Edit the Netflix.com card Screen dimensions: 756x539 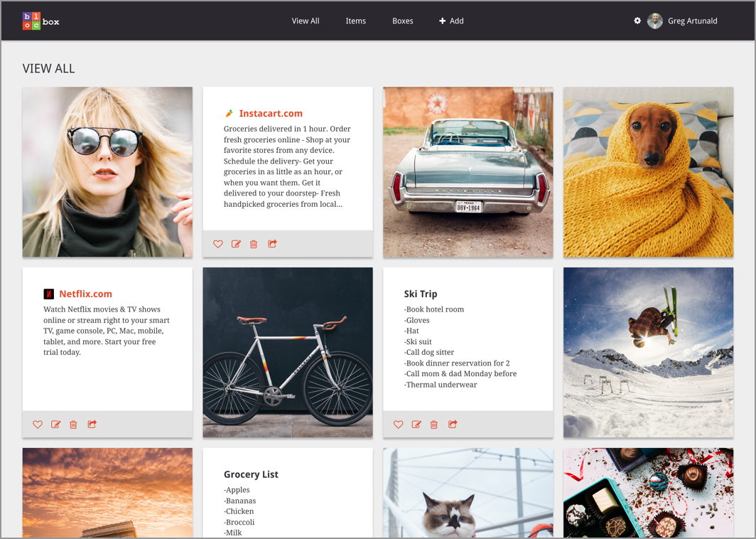(56, 424)
